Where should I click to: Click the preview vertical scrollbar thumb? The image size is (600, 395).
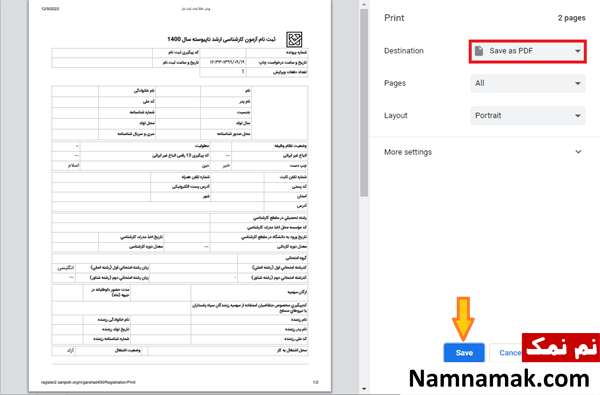pyautogui.click(x=364, y=103)
